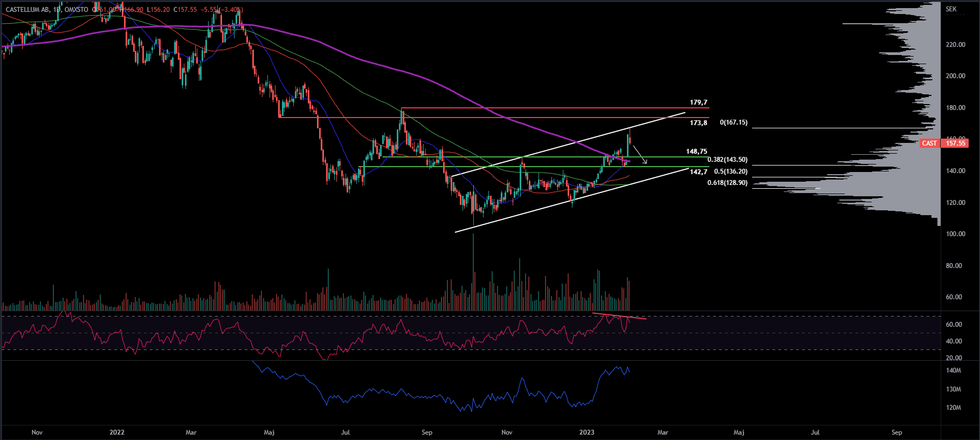Click the 200.00 price scale label
Screen dimensions: 980x440
(x=955, y=76)
